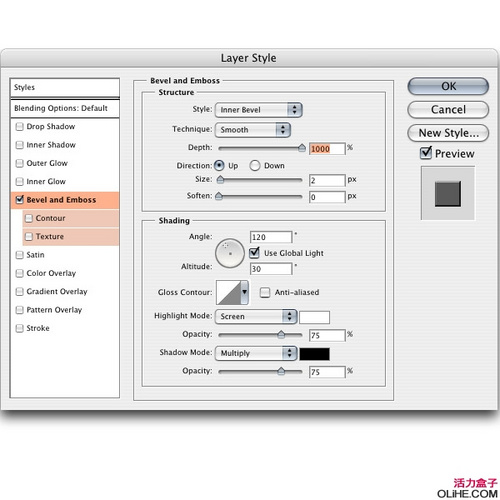Open the Shadow Mode dropdown showing Multiply

point(256,353)
